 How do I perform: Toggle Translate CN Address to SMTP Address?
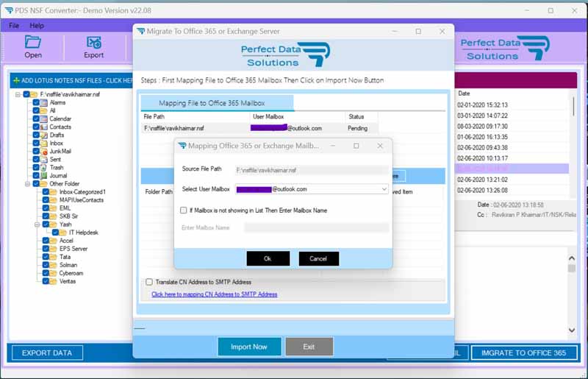149,282
